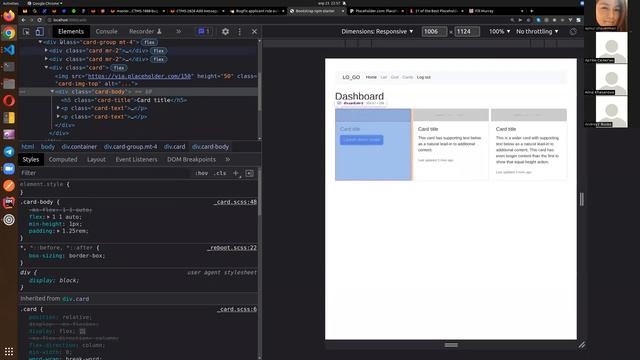
Task: Edit the viewport height field 1124
Action: (467, 31)
